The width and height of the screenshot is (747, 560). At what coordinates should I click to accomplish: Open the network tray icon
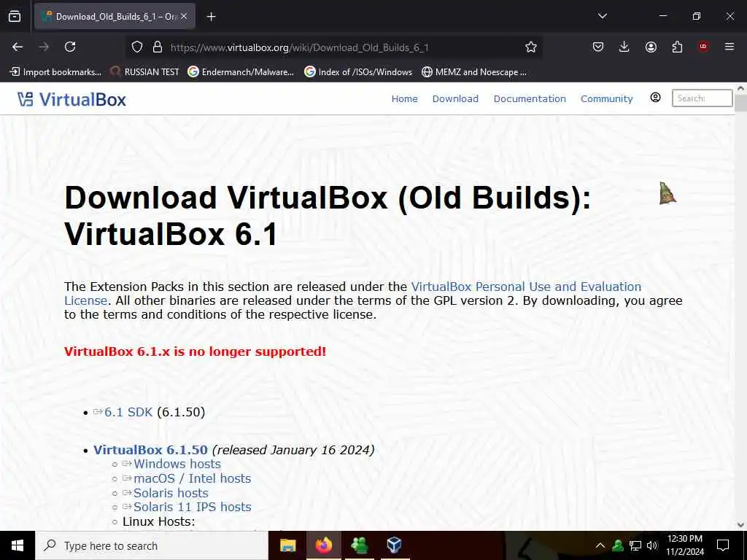(635, 545)
